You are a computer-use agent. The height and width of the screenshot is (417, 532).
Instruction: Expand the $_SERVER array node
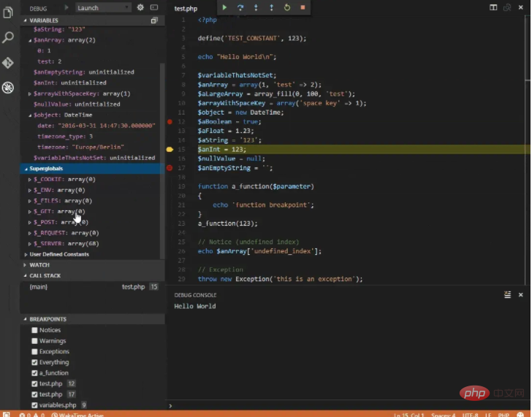(30, 243)
